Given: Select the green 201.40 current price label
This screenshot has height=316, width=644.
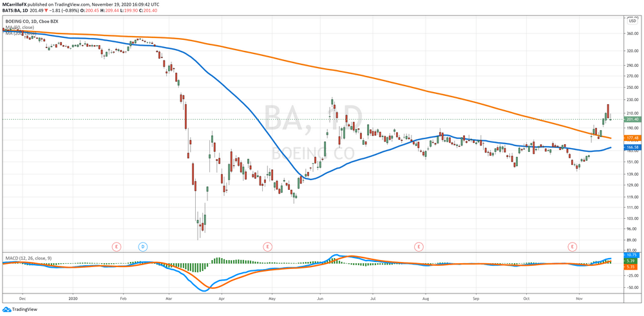Looking at the screenshot, I should pos(632,120).
